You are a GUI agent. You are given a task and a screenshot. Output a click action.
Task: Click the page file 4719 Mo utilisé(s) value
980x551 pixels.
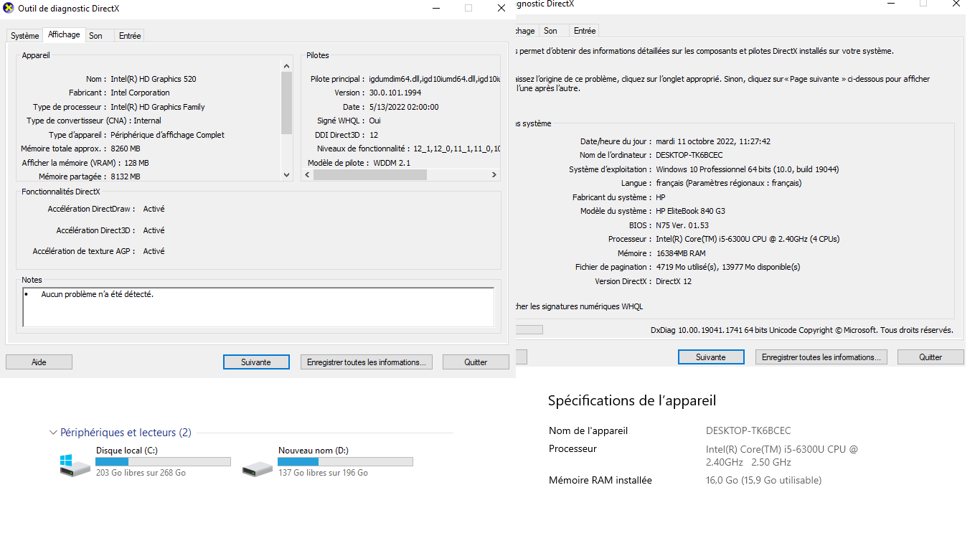pyautogui.click(x=727, y=267)
